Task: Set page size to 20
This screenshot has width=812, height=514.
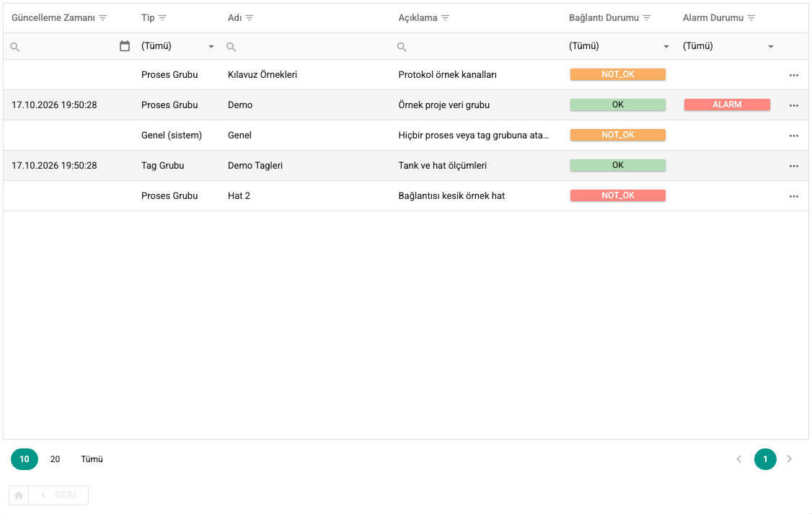Action: [x=55, y=459]
